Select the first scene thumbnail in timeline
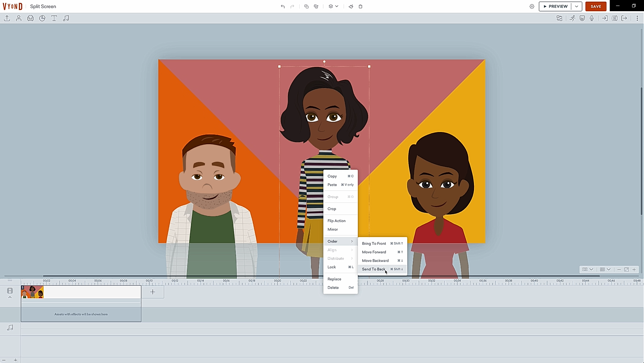Screen dimensions: 644x363 [x=33, y=292]
